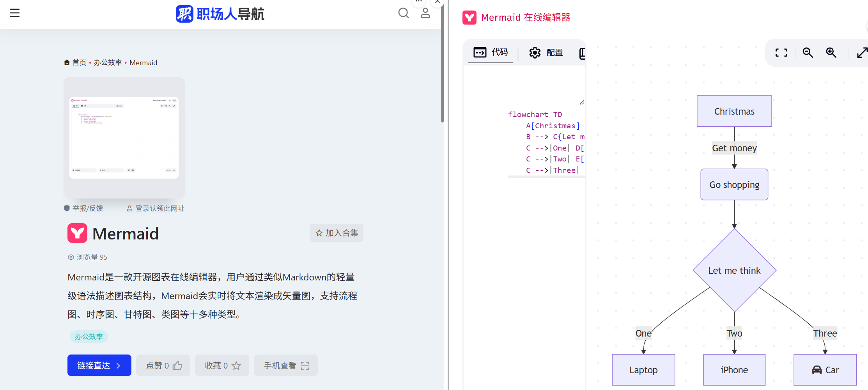Screen dimensions: 868x390
Task: Select the Christmas node in flowchart
Action: point(734,111)
